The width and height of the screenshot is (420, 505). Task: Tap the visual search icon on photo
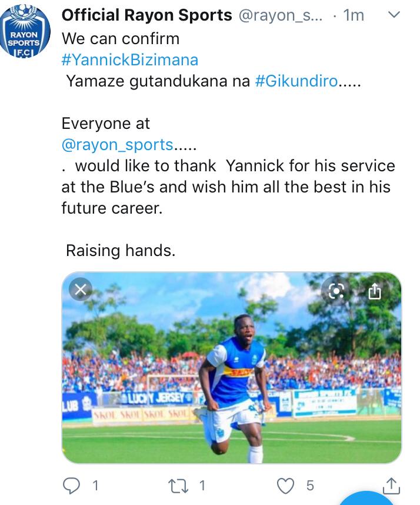(x=337, y=291)
